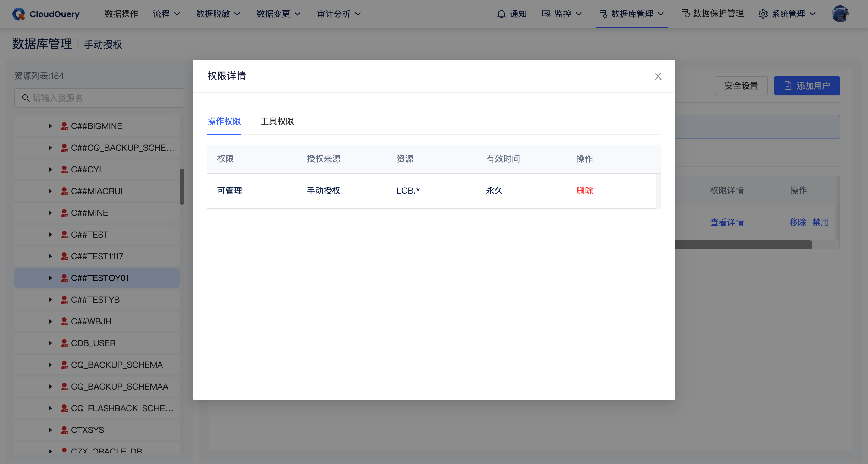
Task: Click the file icon in 添加用户 button
Action: pyautogui.click(x=788, y=85)
